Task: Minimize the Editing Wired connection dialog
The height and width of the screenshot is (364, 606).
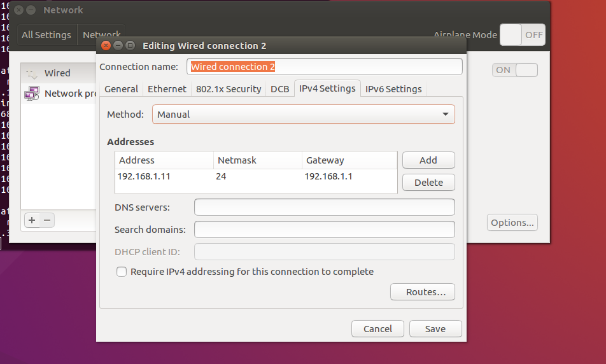Action: point(118,46)
